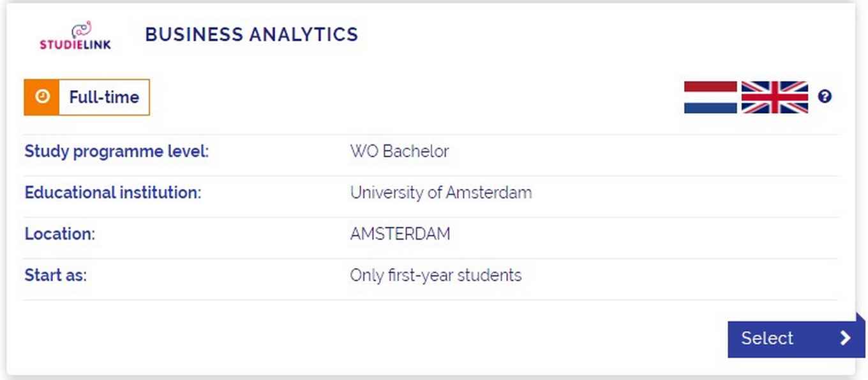Image resolution: width=868 pixels, height=380 pixels.
Task: Click the Full-time label text
Action: [104, 97]
